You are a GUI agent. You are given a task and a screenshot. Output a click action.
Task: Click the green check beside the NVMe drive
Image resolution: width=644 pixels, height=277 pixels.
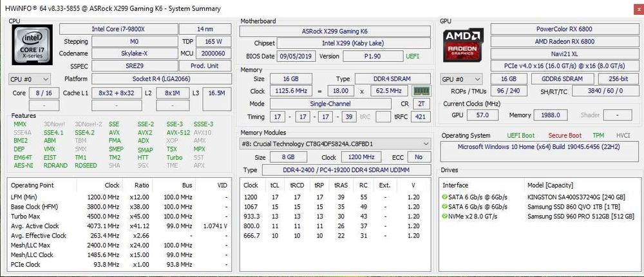click(444, 216)
